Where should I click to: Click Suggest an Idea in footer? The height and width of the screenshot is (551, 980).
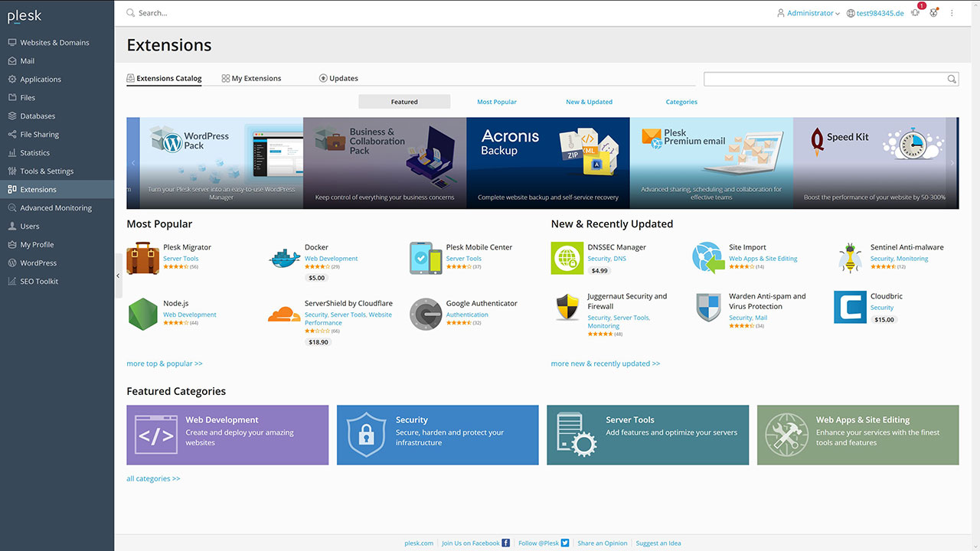[658, 543]
